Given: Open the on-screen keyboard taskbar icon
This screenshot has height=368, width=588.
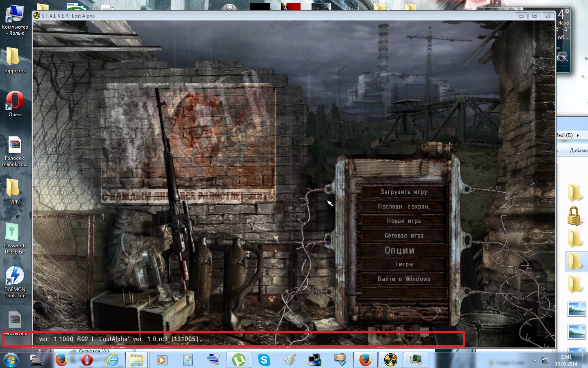Looking at the screenshot, I should click(x=213, y=360).
